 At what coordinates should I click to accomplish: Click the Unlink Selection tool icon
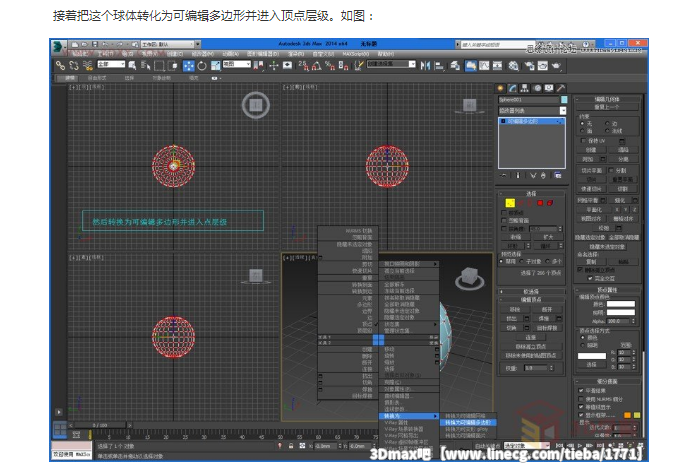point(74,66)
